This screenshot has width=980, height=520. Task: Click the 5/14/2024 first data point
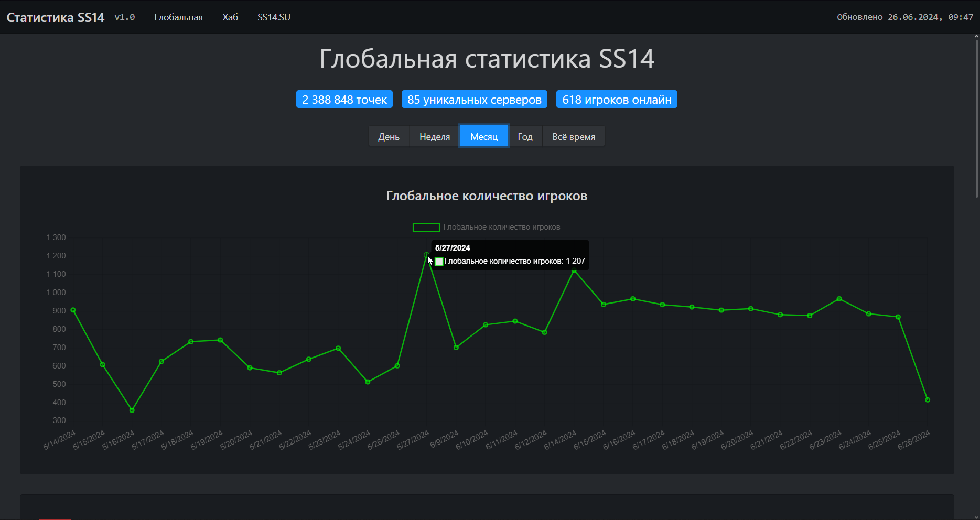[73, 310]
